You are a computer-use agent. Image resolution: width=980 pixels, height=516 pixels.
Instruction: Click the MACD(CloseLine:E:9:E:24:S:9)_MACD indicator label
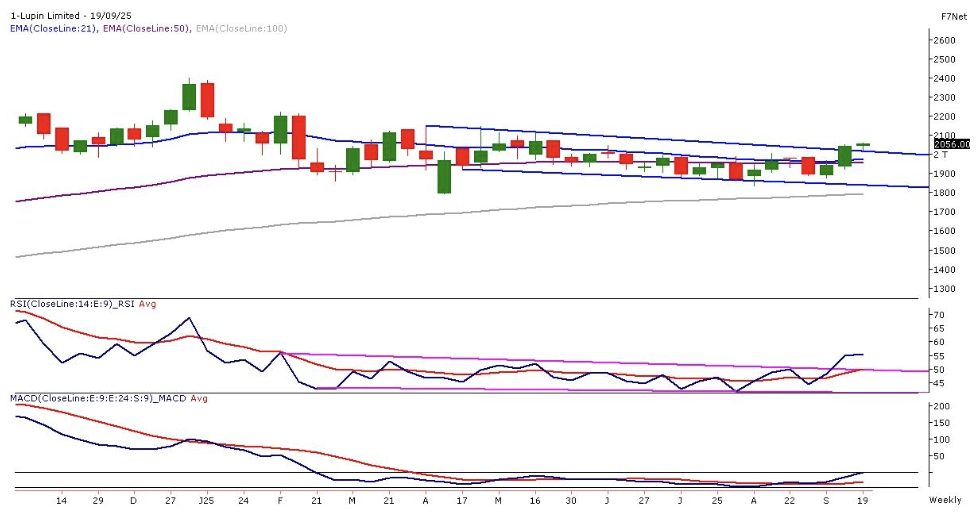(x=98, y=399)
